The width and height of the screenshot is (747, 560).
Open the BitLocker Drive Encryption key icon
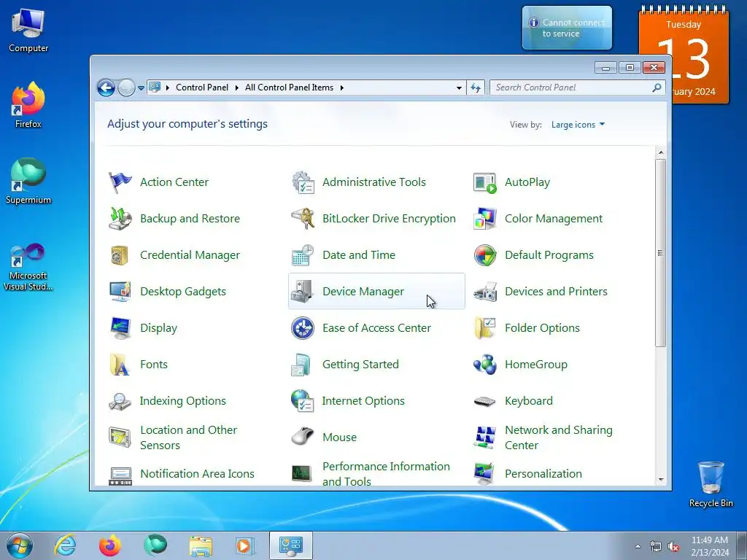click(x=303, y=219)
